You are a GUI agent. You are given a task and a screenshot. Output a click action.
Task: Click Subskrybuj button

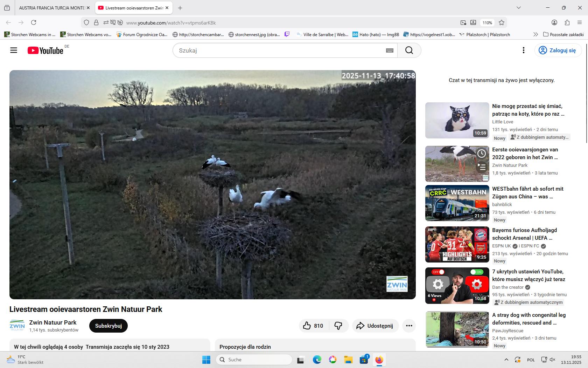coord(108,326)
